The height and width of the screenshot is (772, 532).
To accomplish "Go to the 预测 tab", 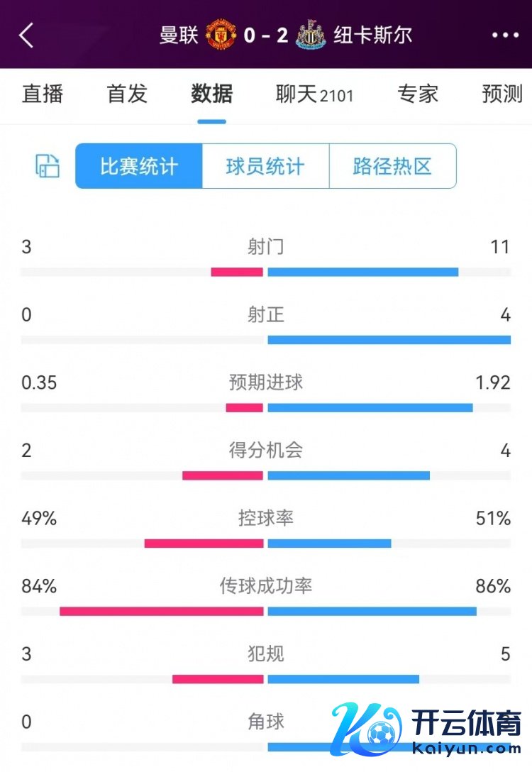I will (x=502, y=94).
